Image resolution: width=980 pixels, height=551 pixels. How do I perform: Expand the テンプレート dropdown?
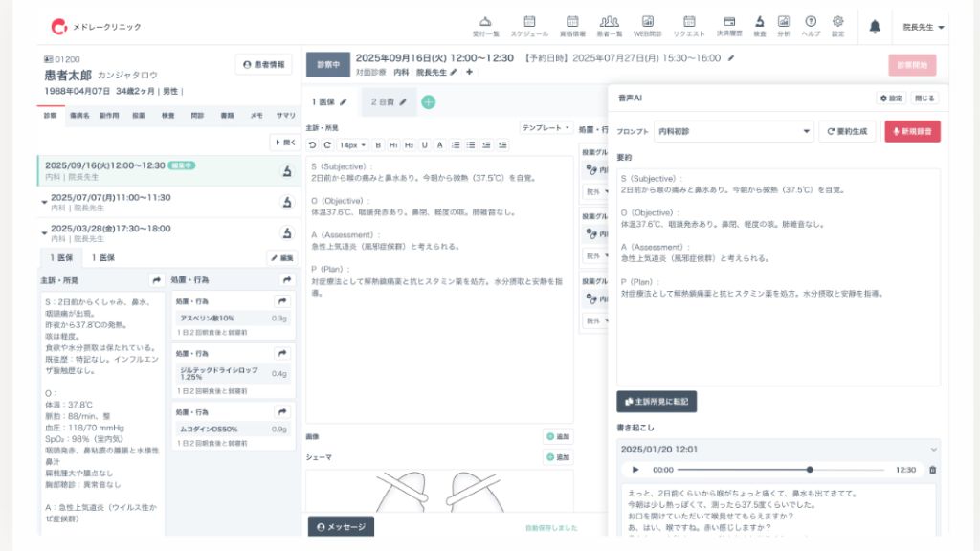coord(546,127)
